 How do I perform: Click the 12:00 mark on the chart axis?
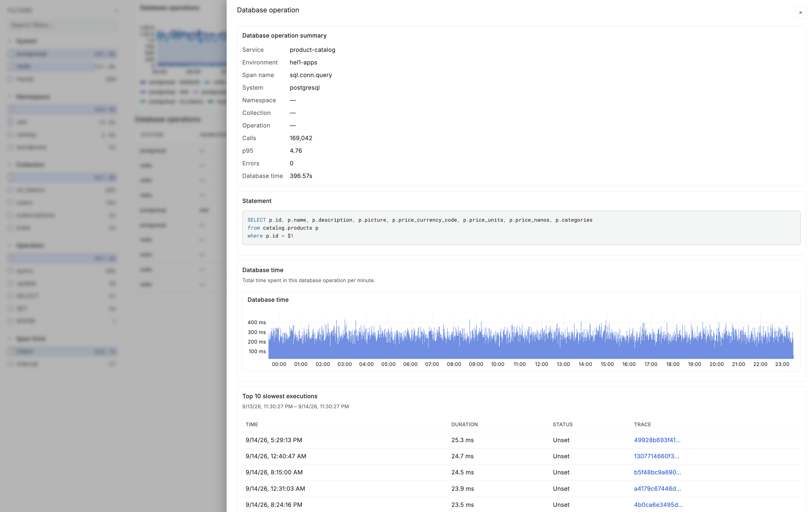click(x=541, y=364)
